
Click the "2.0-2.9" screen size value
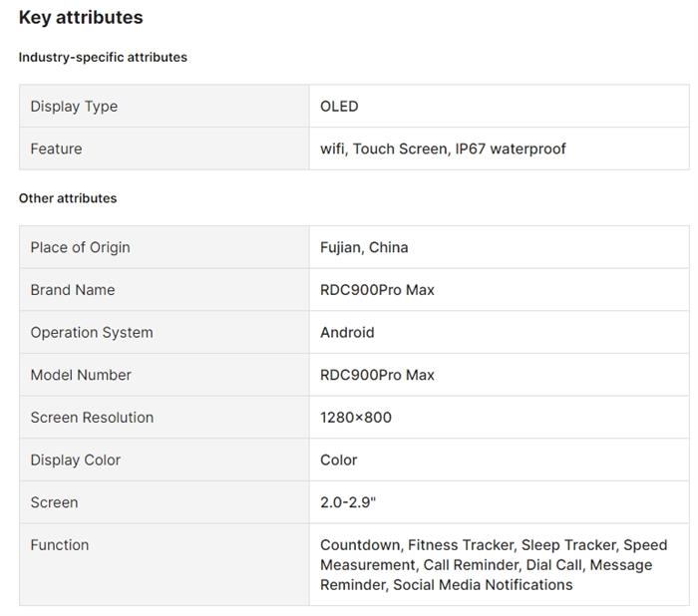click(348, 502)
